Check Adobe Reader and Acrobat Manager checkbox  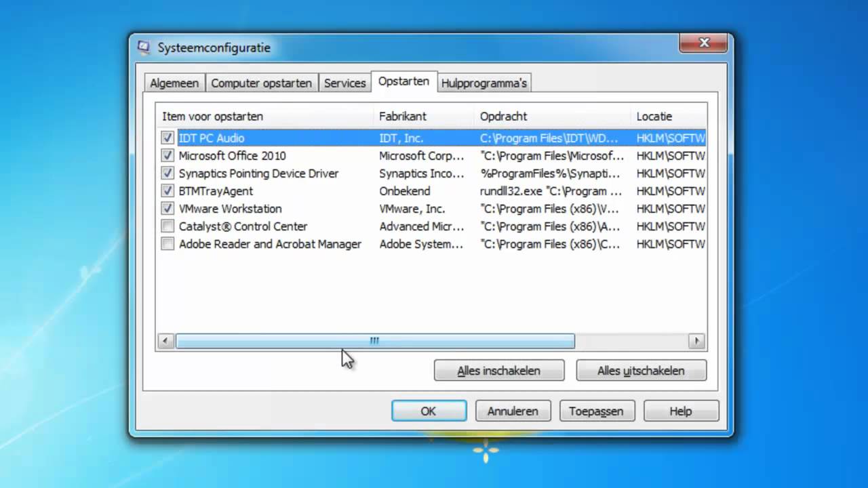167,244
